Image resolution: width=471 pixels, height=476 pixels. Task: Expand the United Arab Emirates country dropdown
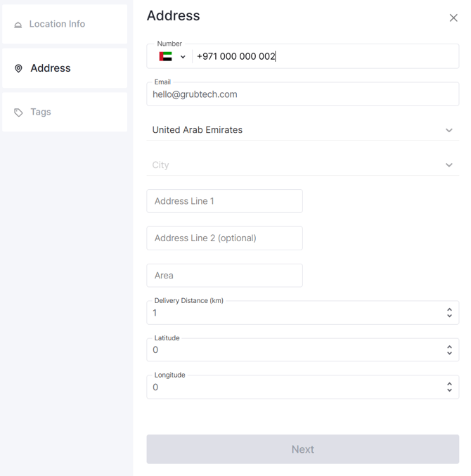coord(449,130)
